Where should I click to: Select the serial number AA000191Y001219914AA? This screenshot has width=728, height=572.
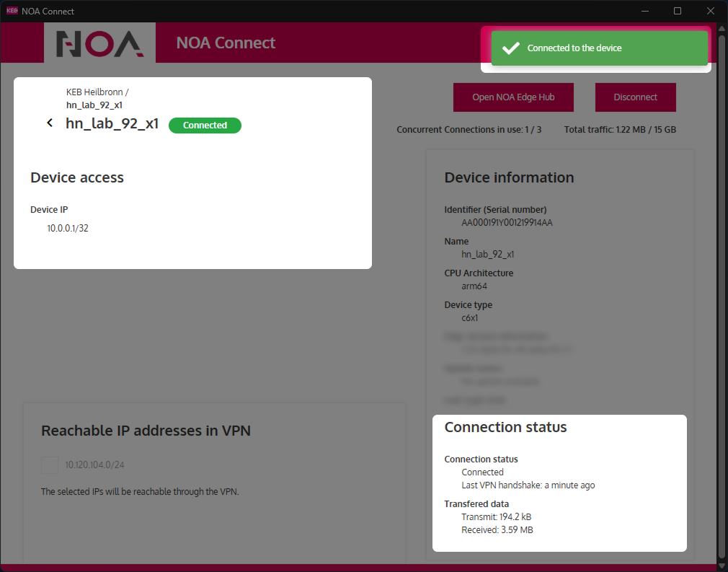[507, 223]
